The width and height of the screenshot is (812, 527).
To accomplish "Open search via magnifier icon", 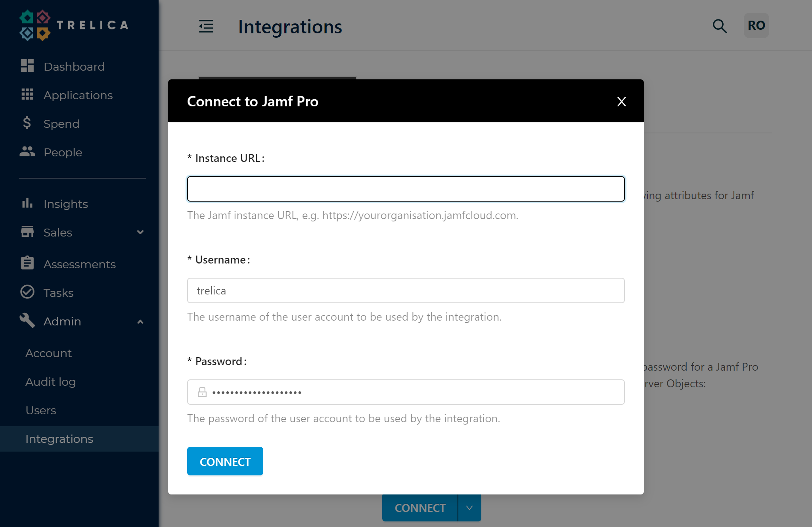I will tap(720, 26).
